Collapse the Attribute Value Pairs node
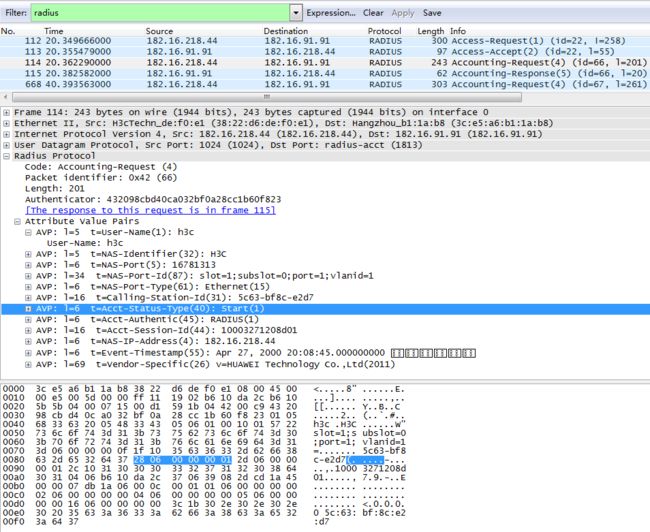 click(x=17, y=221)
